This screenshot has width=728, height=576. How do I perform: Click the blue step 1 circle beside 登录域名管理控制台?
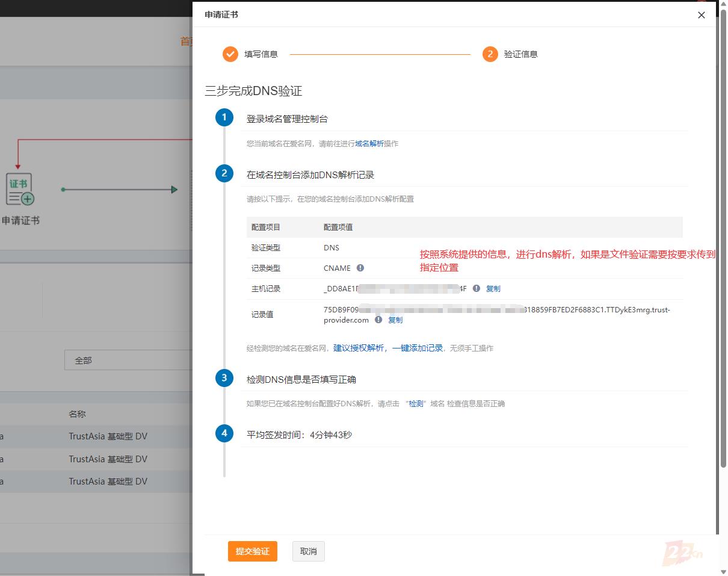tap(224, 117)
